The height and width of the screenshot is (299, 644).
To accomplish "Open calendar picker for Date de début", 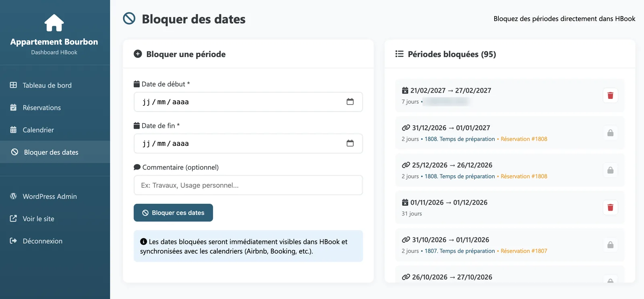I will click(350, 102).
